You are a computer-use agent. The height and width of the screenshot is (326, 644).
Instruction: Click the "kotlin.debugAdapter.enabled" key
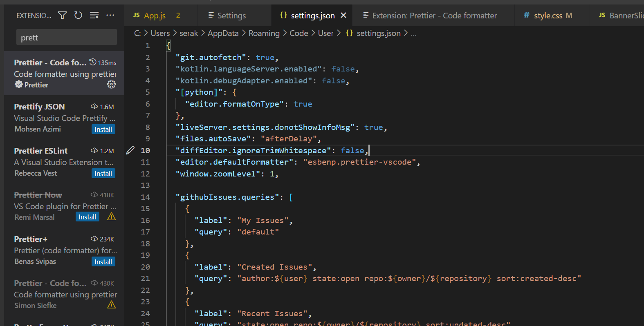click(x=244, y=80)
